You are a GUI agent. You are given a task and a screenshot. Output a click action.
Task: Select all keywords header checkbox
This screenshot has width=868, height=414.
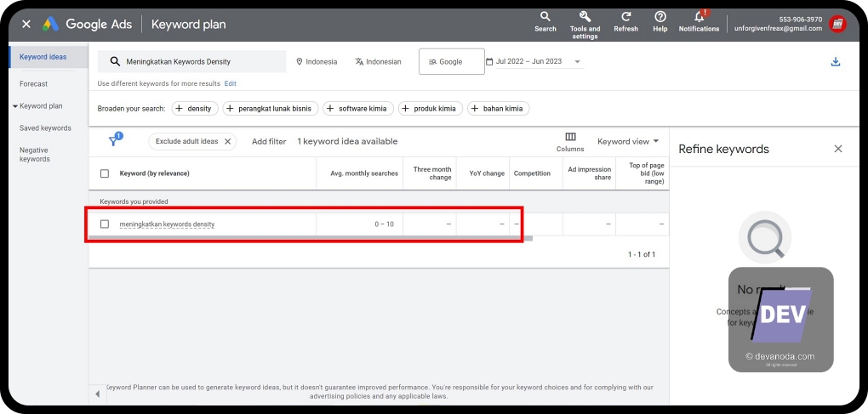click(105, 173)
